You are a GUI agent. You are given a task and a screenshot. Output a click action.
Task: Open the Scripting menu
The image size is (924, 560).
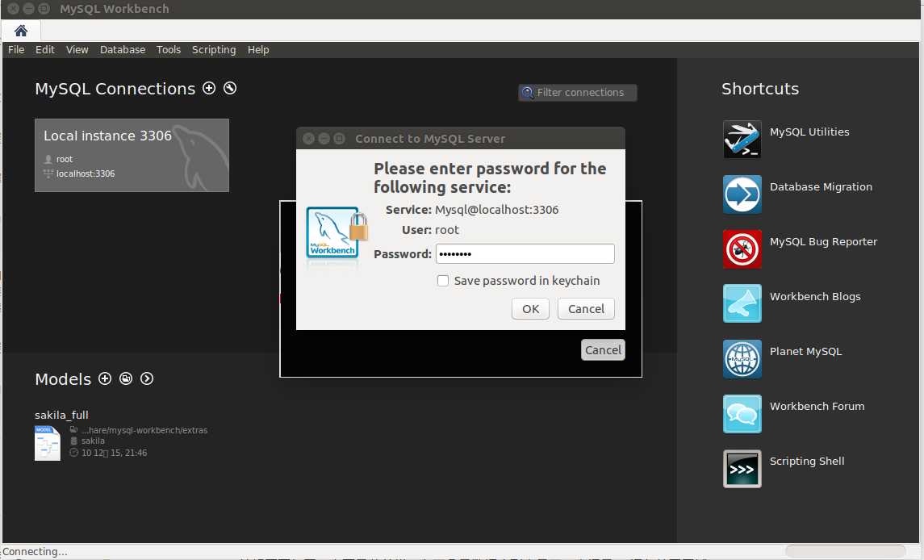pyautogui.click(x=214, y=49)
